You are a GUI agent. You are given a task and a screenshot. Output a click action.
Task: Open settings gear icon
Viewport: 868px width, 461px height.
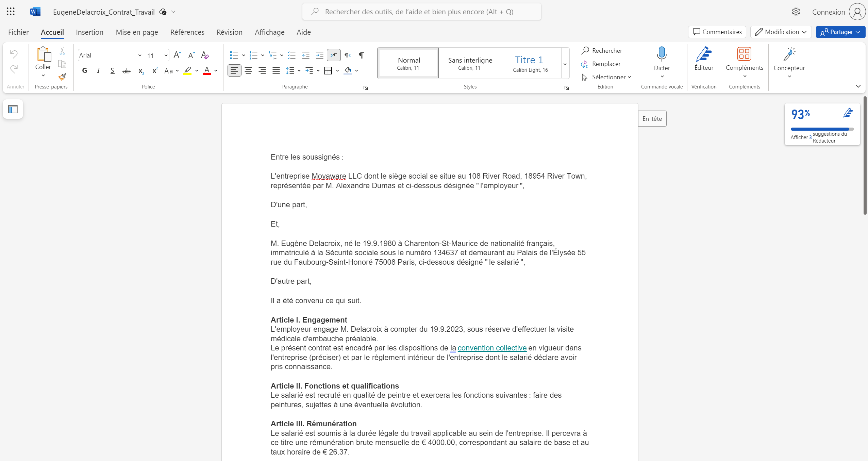click(796, 12)
